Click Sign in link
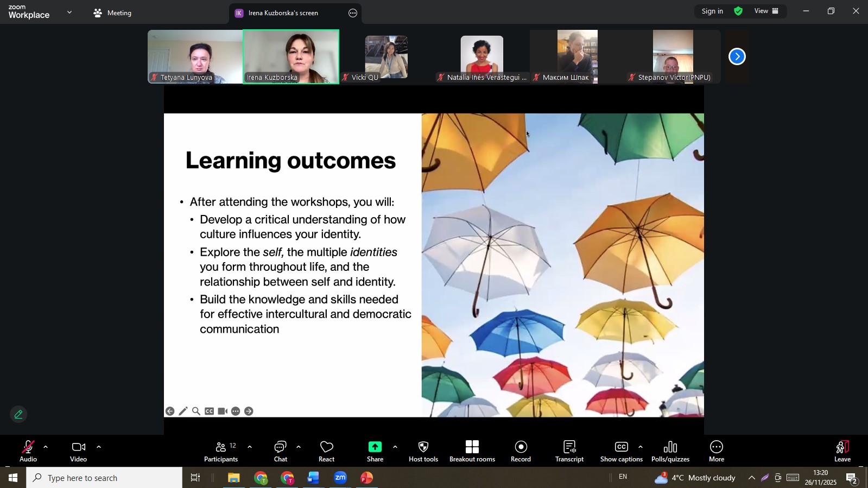Screen dimensions: 868x488 (x=712, y=11)
